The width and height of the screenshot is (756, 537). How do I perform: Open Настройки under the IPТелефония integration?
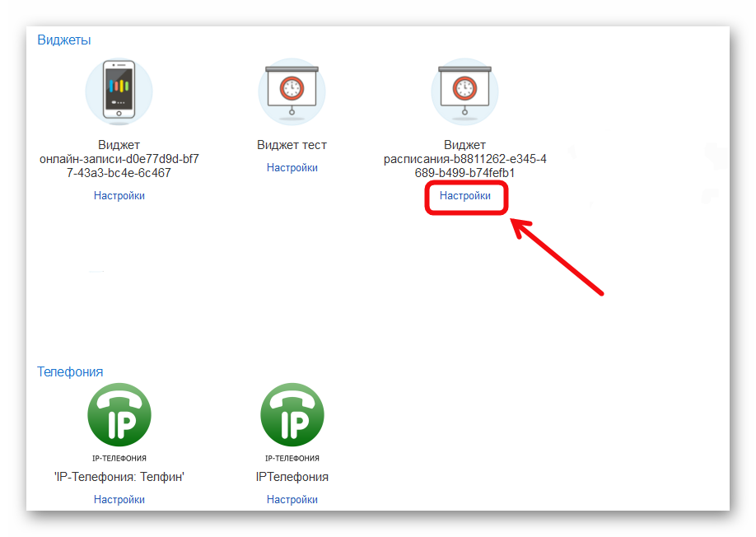tap(292, 499)
